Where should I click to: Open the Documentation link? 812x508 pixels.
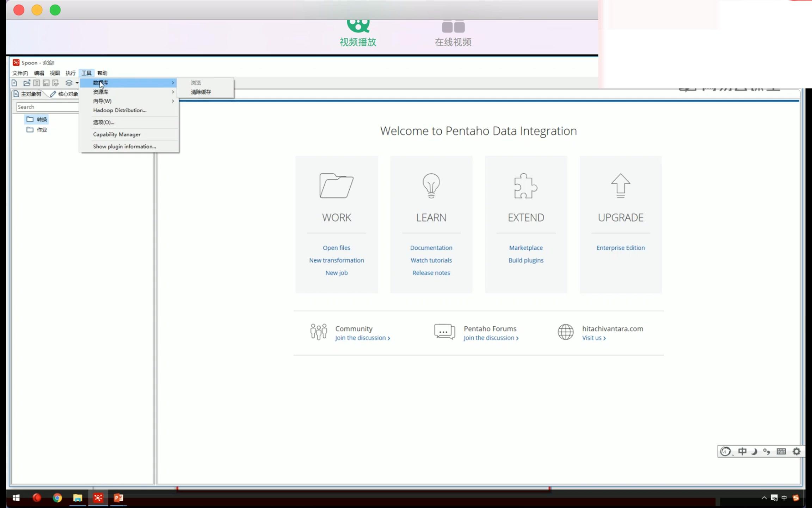[x=431, y=248]
